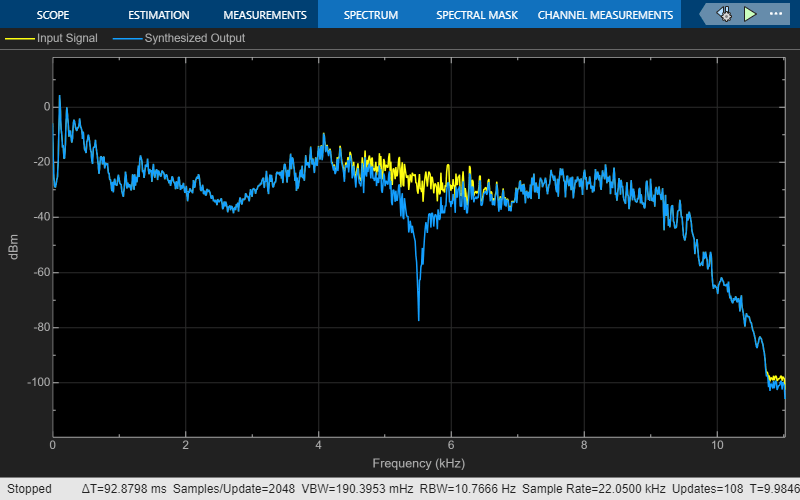The image size is (800, 500).
Task: Switch to the SCOPE tab
Action: coord(53,15)
